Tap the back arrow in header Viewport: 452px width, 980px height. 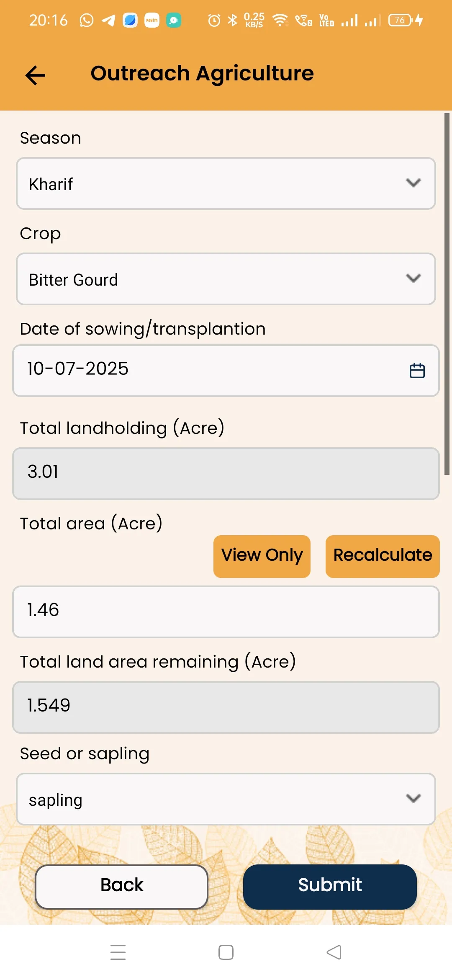[35, 75]
